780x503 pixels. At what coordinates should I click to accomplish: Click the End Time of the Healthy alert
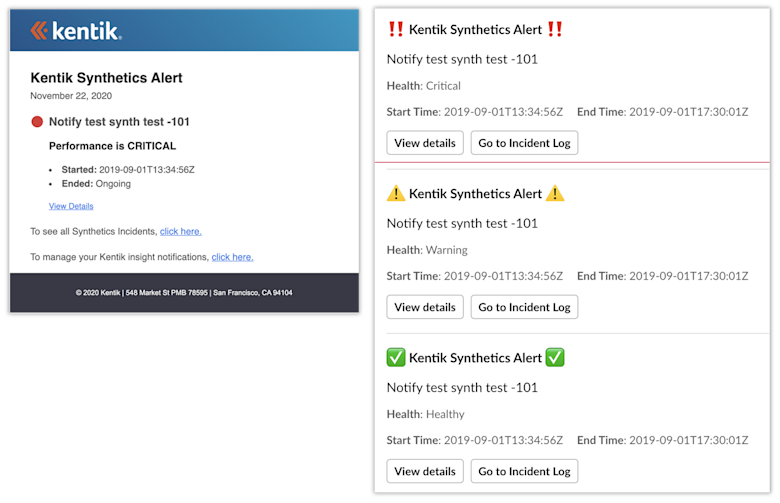point(663,440)
